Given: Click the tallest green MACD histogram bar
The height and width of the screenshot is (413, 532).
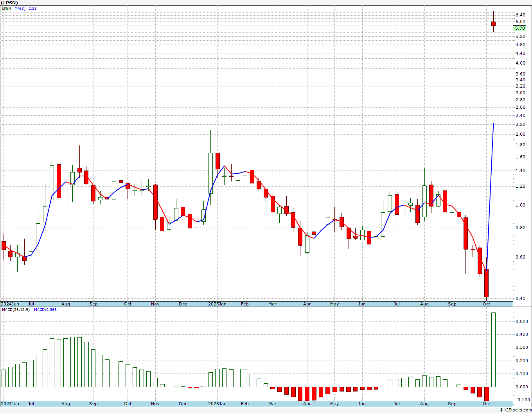Looking at the screenshot, I should click(493, 350).
